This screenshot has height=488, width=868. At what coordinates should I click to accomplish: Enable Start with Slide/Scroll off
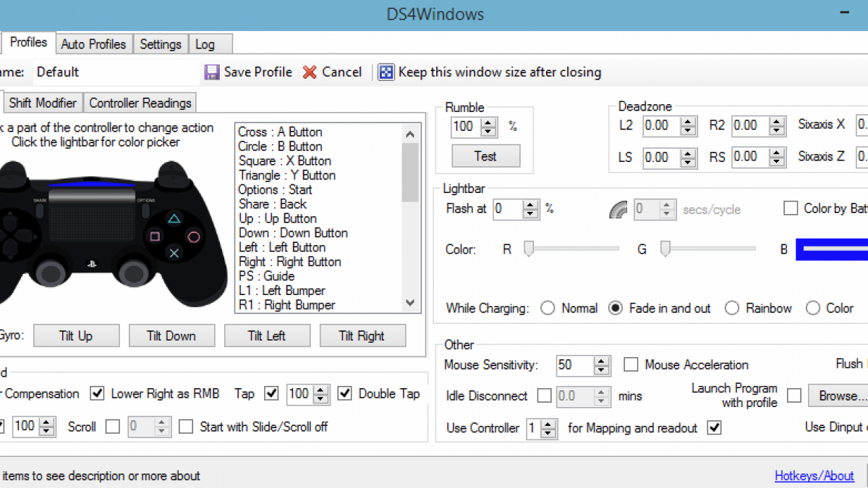(186, 427)
